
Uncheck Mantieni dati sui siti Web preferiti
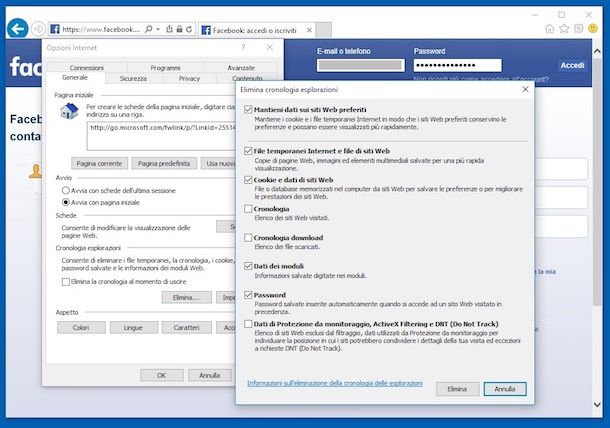pyautogui.click(x=248, y=109)
